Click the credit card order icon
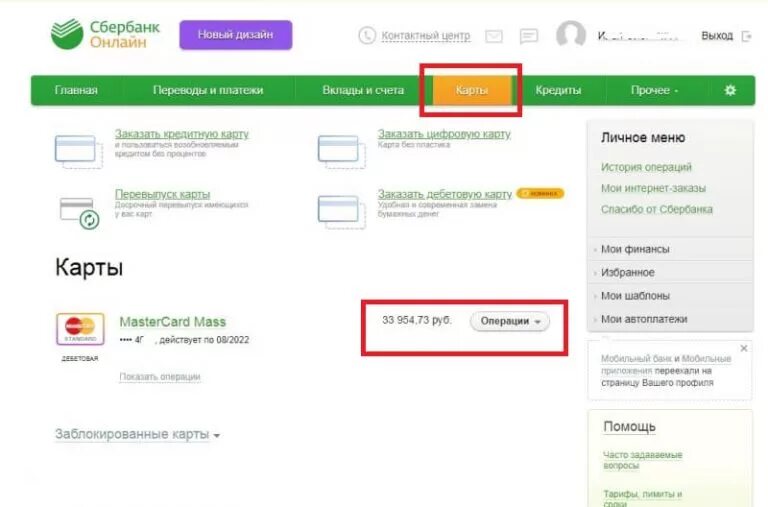768x507 pixels. (x=78, y=151)
